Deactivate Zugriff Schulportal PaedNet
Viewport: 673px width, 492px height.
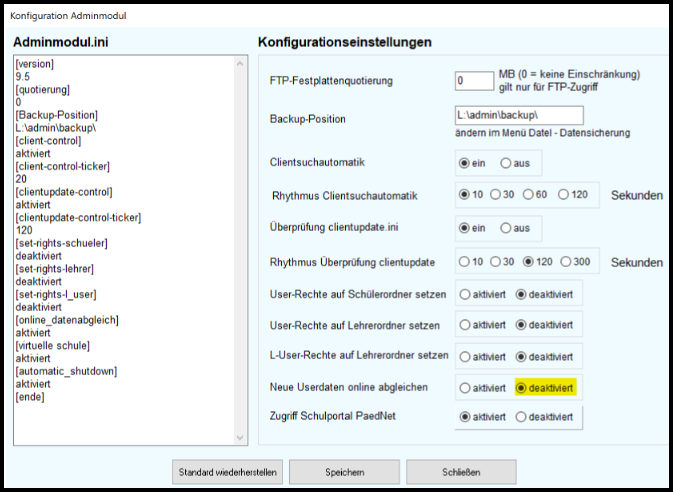(522, 417)
